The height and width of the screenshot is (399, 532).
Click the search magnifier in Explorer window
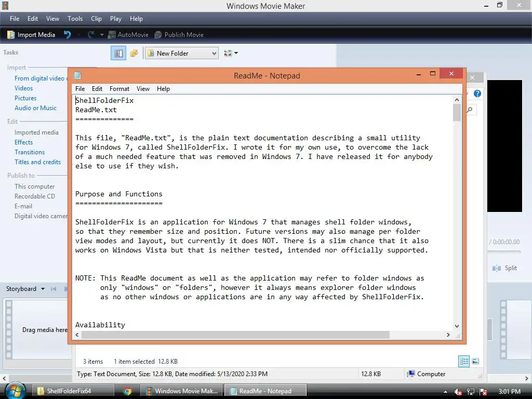(x=470, y=110)
